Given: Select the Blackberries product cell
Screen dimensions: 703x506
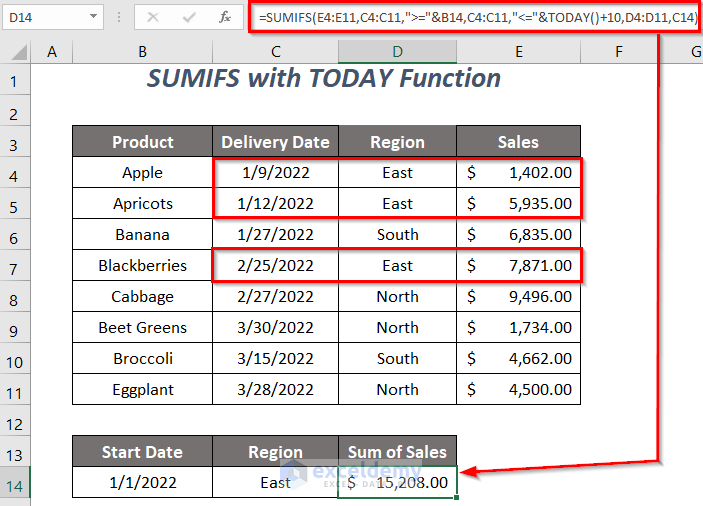Looking at the screenshot, I should (x=142, y=266).
